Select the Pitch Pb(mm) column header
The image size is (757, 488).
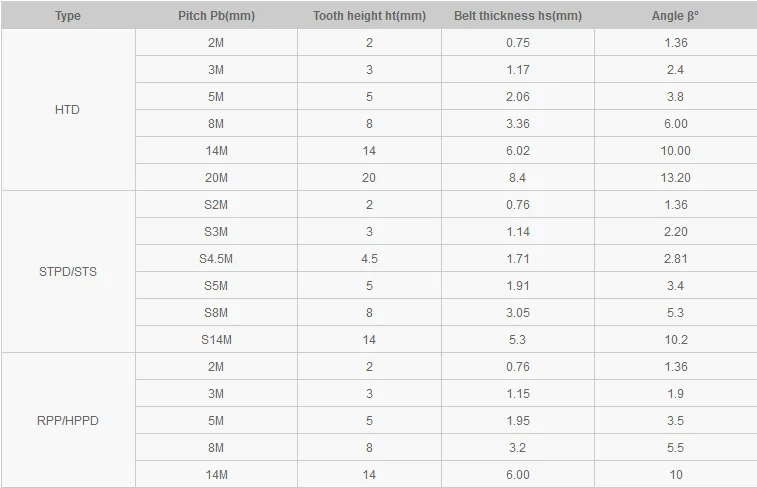pos(216,16)
